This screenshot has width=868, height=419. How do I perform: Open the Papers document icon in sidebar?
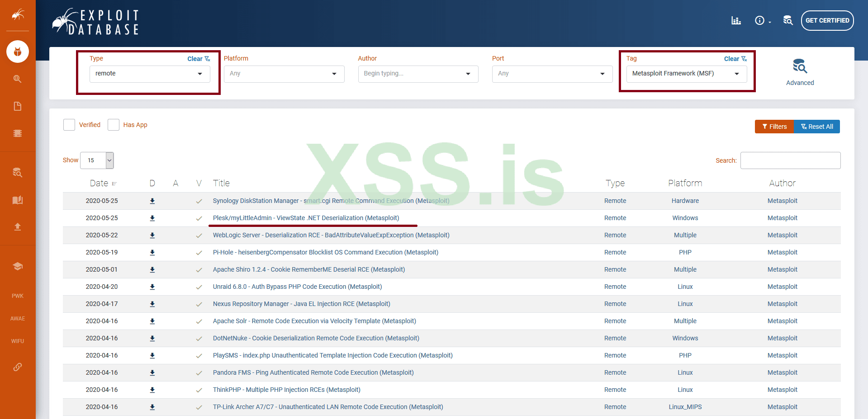point(18,106)
